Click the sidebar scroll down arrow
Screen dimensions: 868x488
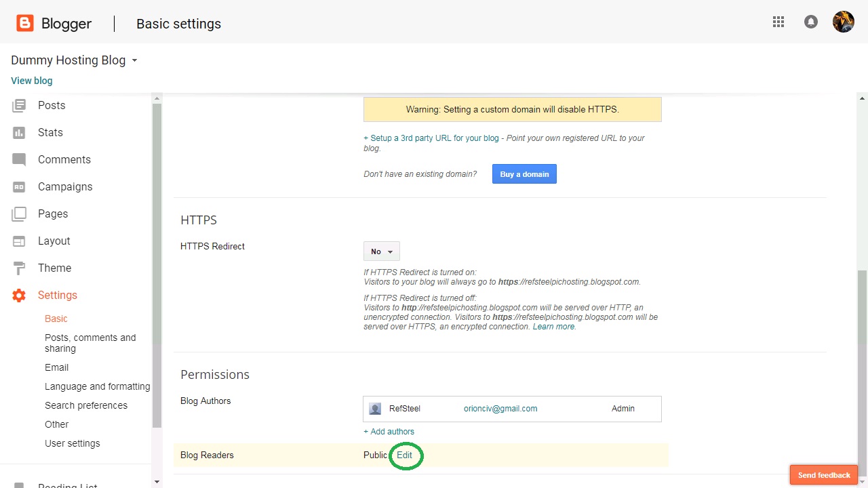click(157, 482)
